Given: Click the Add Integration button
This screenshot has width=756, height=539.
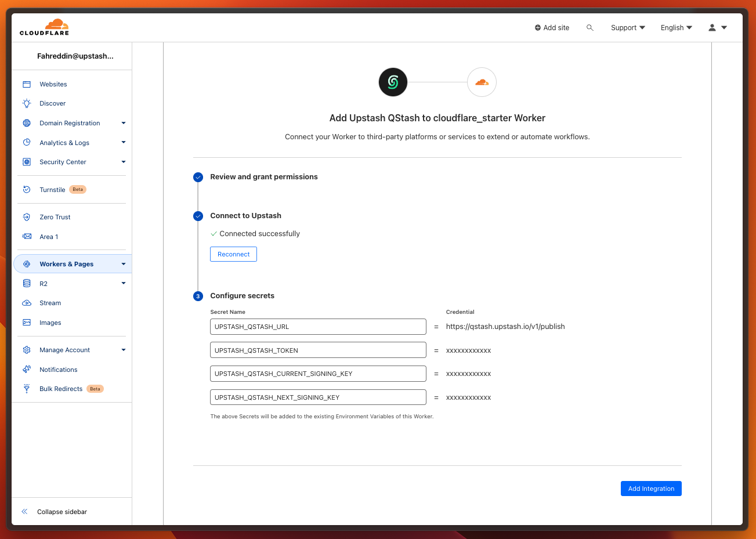Looking at the screenshot, I should [x=651, y=489].
